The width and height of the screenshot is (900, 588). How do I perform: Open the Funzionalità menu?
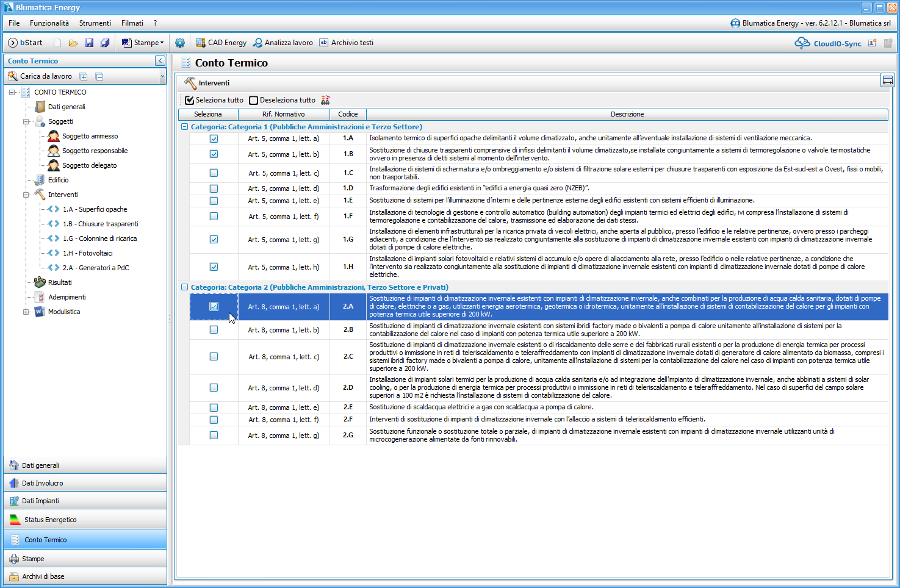49,23
